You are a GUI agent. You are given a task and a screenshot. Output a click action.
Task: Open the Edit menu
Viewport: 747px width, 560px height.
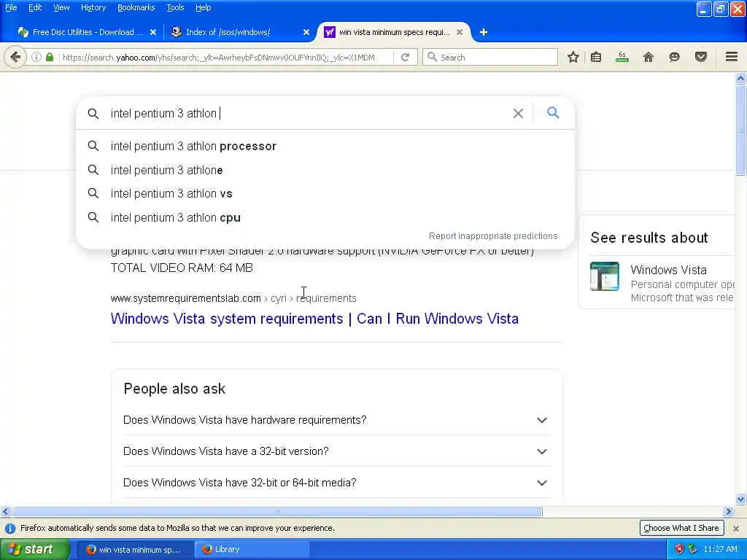tap(35, 7)
